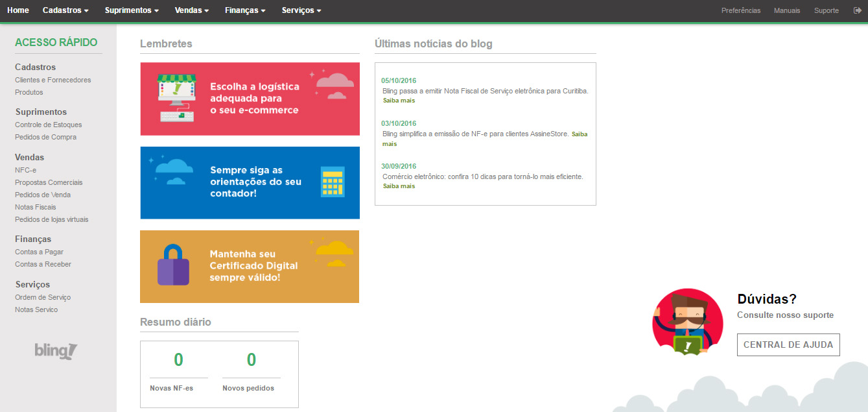Click the calculator icon on blue banner

tap(333, 182)
